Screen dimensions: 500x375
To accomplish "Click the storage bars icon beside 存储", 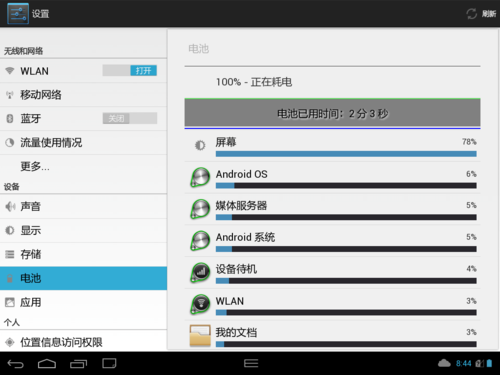I will tap(10, 255).
